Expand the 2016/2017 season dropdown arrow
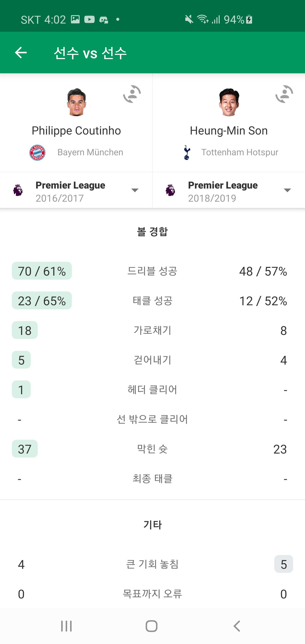The width and height of the screenshot is (305, 644). [x=135, y=190]
